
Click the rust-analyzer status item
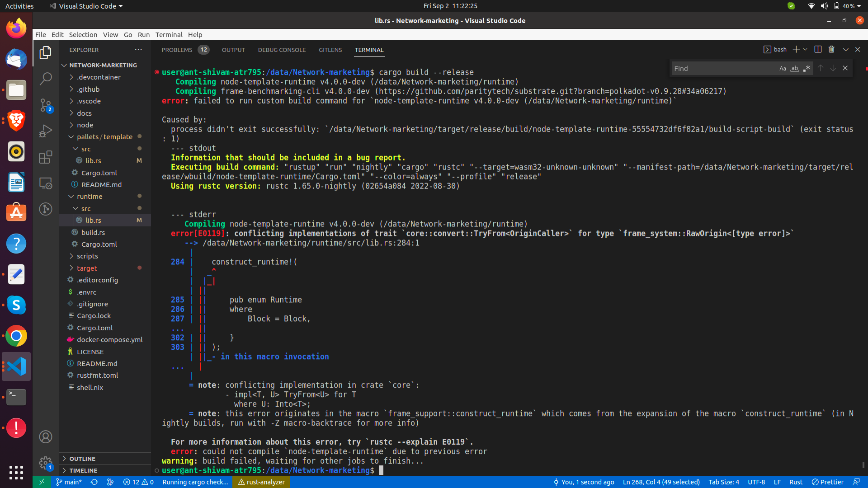point(261,482)
